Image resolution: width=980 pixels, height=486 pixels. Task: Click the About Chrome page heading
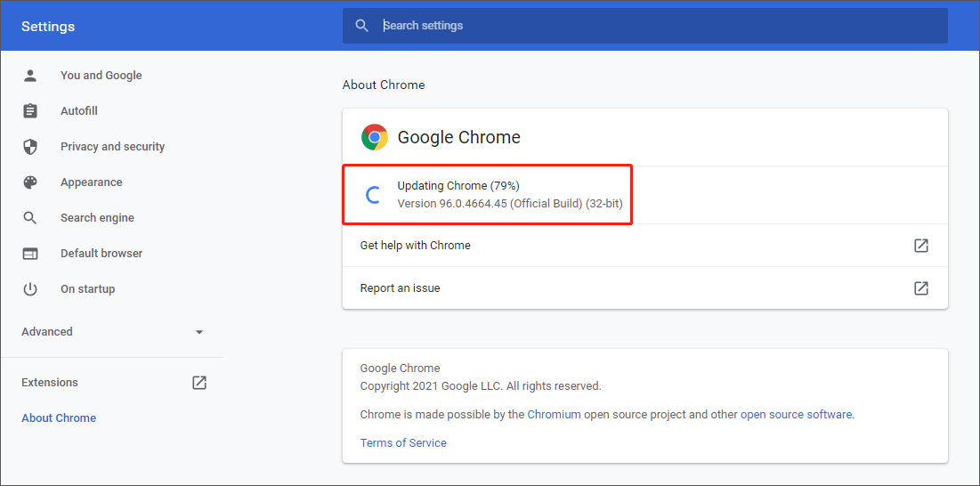[384, 85]
